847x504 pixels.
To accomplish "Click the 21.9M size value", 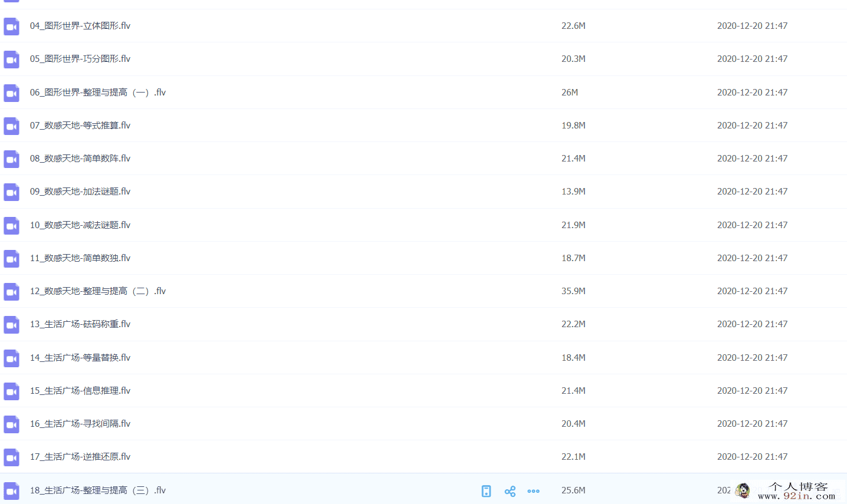I will click(x=573, y=225).
